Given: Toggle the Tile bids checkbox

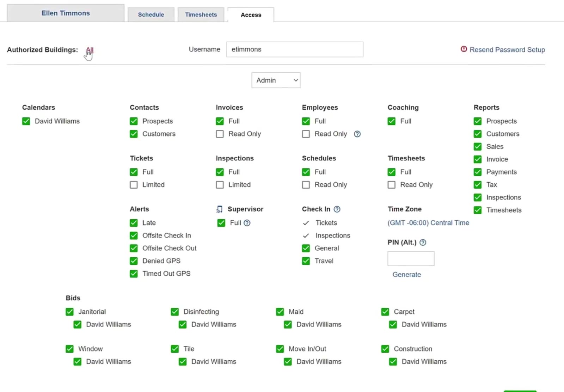Looking at the screenshot, I should click(x=175, y=349).
